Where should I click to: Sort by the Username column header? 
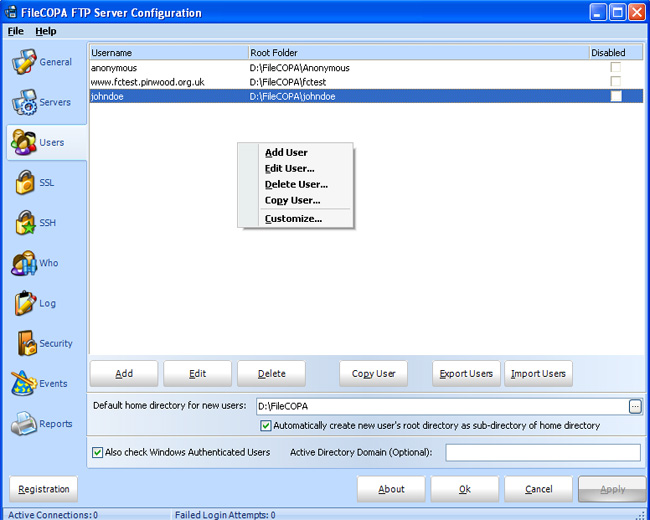click(x=169, y=53)
